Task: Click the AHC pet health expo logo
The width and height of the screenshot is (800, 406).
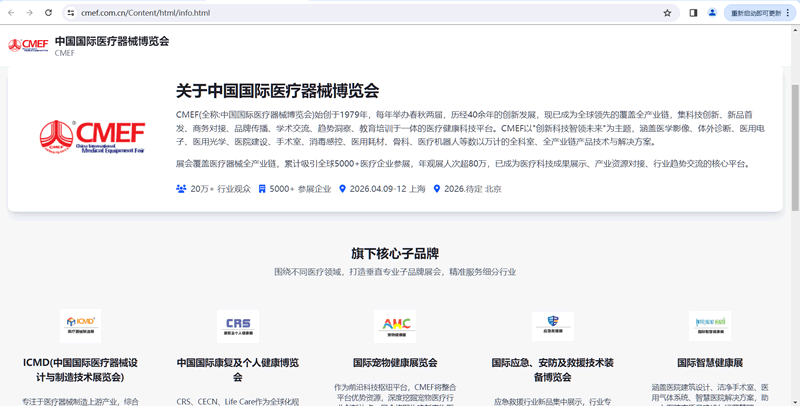Action: pyautogui.click(x=395, y=325)
